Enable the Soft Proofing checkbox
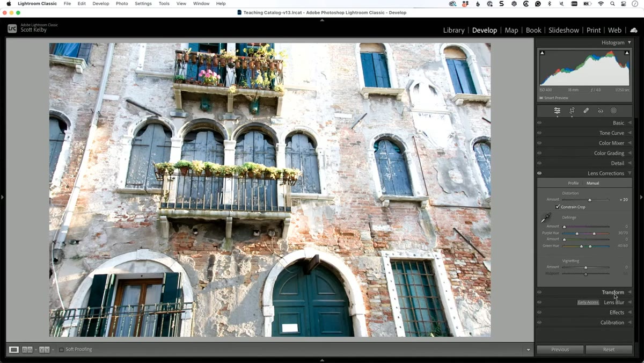This screenshot has height=363, width=644. click(61, 350)
